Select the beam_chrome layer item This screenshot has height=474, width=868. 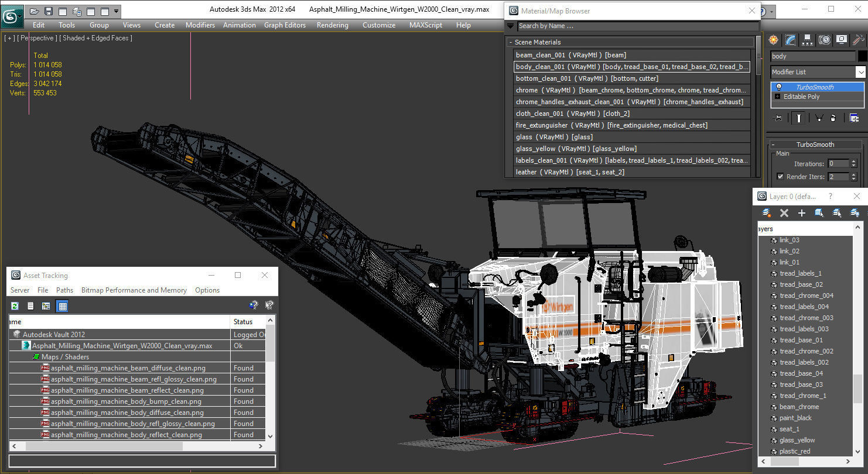point(799,407)
